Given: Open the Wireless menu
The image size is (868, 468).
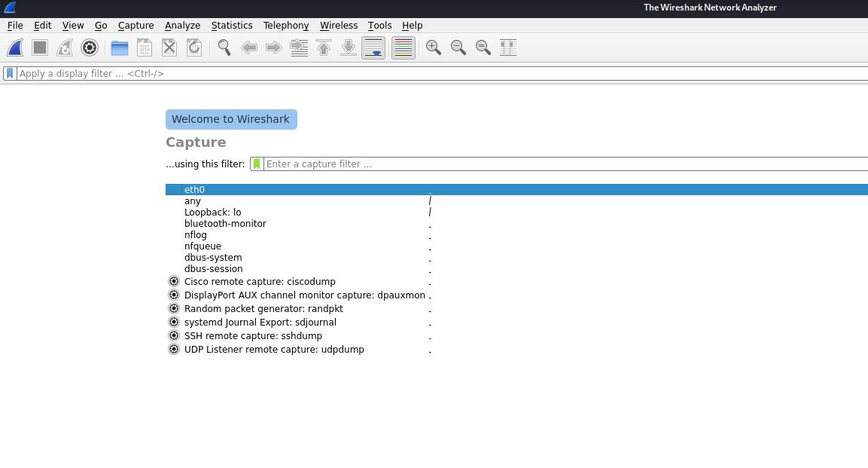Looking at the screenshot, I should tap(339, 26).
